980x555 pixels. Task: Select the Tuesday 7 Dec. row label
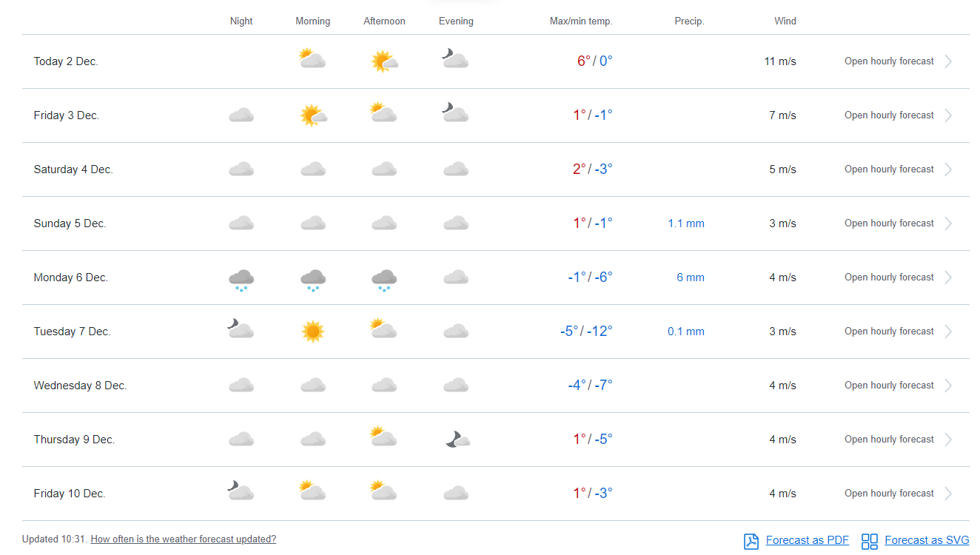[72, 332]
